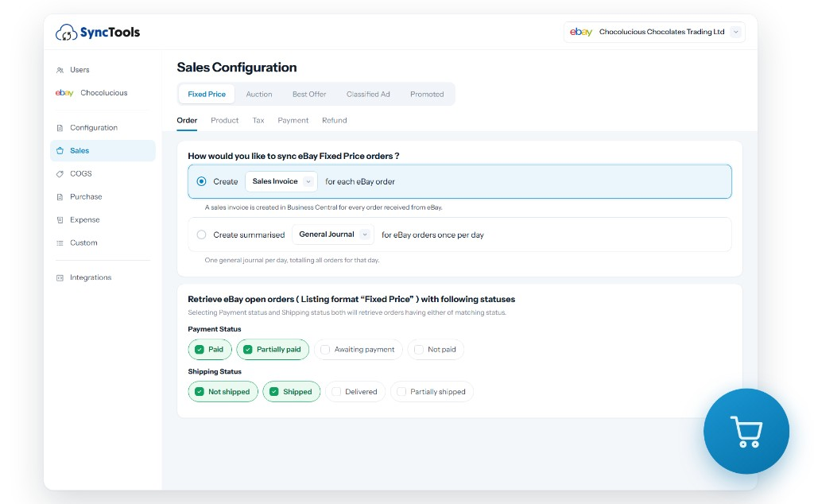Click the Integrations icon in sidebar

60,277
